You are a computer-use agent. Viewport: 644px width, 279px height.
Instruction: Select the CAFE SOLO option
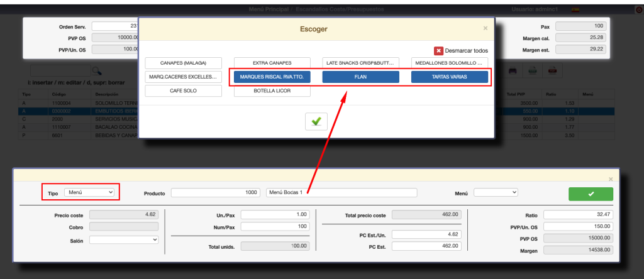click(183, 90)
